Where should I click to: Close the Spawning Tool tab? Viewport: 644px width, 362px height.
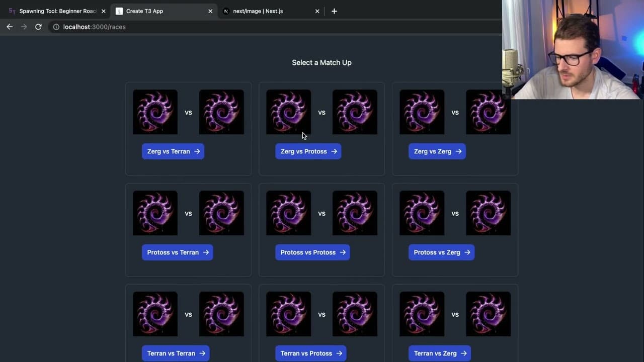103,11
